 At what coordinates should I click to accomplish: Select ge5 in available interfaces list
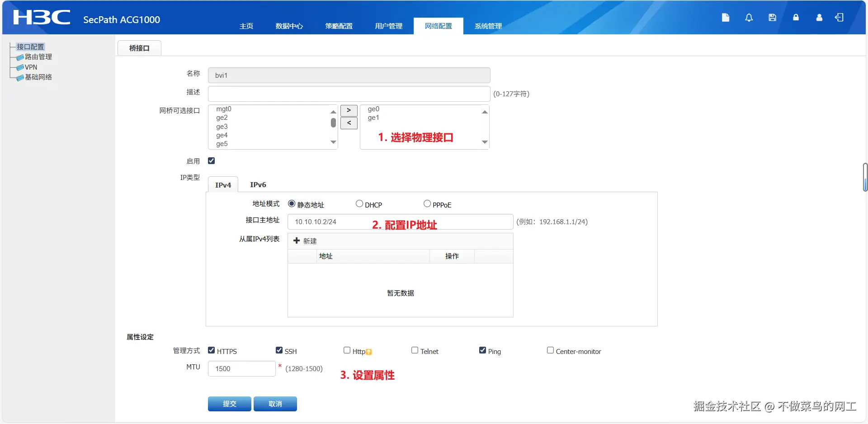[x=222, y=144]
